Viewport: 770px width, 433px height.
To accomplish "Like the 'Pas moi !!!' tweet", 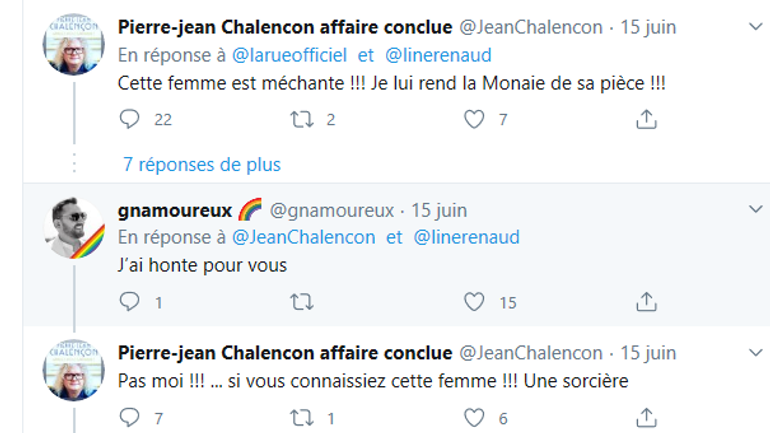I will point(475,417).
